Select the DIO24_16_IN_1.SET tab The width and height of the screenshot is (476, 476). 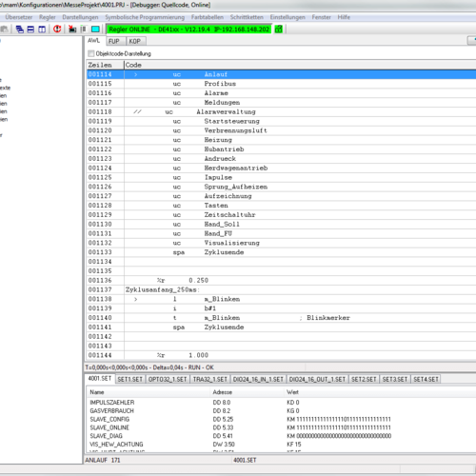tap(258, 379)
